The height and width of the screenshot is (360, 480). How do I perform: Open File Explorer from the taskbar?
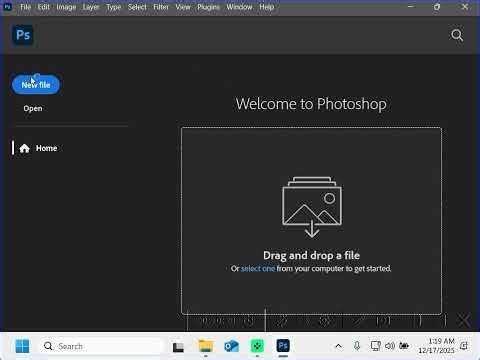pos(206,346)
